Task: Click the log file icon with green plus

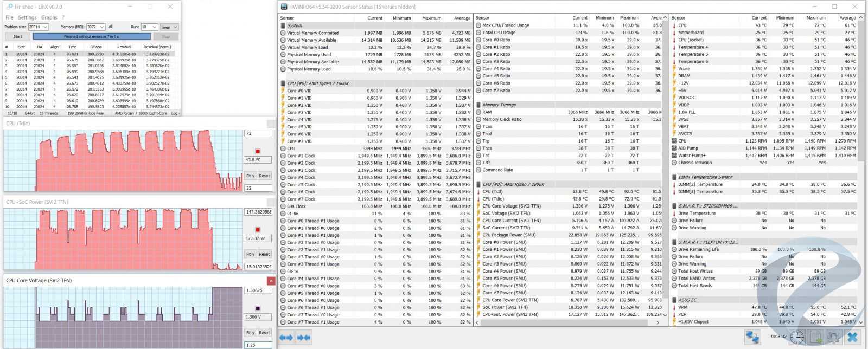Action: tap(816, 337)
